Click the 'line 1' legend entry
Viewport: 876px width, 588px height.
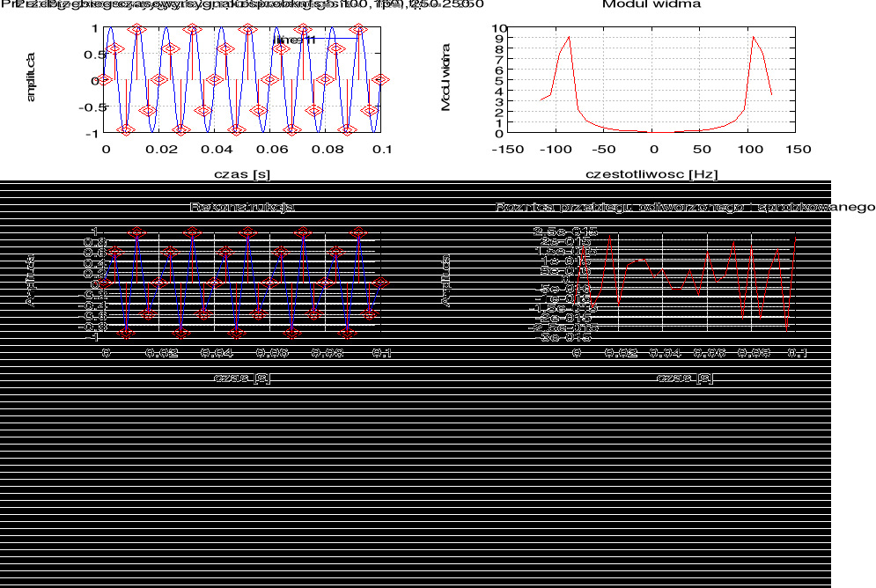coord(294,40)
